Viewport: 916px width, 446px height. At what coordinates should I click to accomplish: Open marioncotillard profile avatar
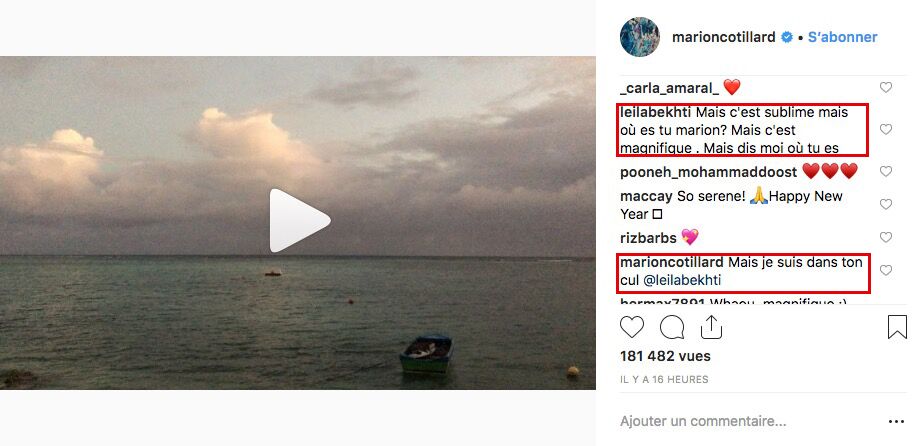coord(640,37)
